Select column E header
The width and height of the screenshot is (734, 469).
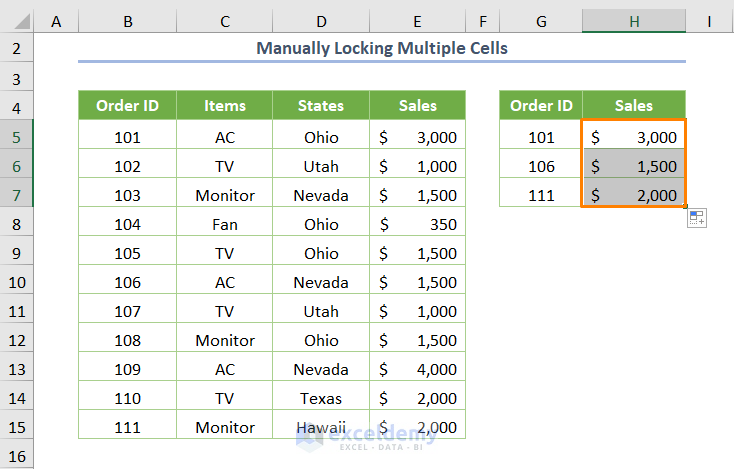tap(417, 20)
